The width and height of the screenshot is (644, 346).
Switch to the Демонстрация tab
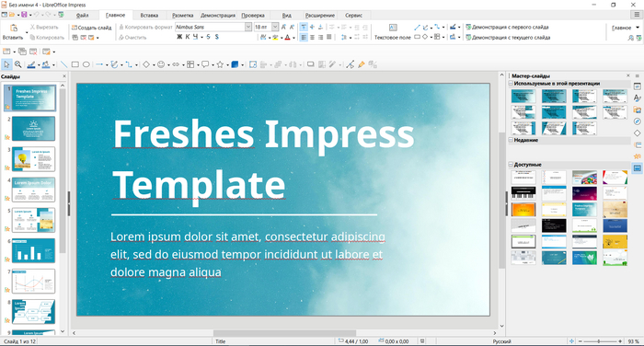[x=218, y=16]
